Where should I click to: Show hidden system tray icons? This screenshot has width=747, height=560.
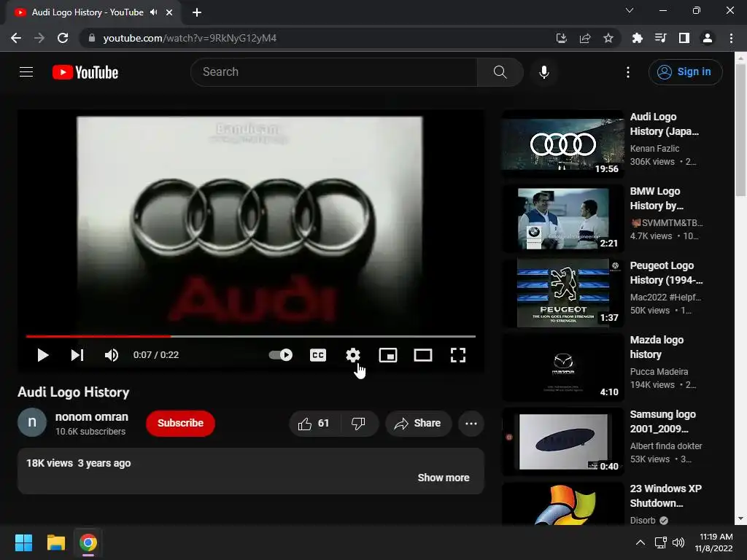[640, 542]
